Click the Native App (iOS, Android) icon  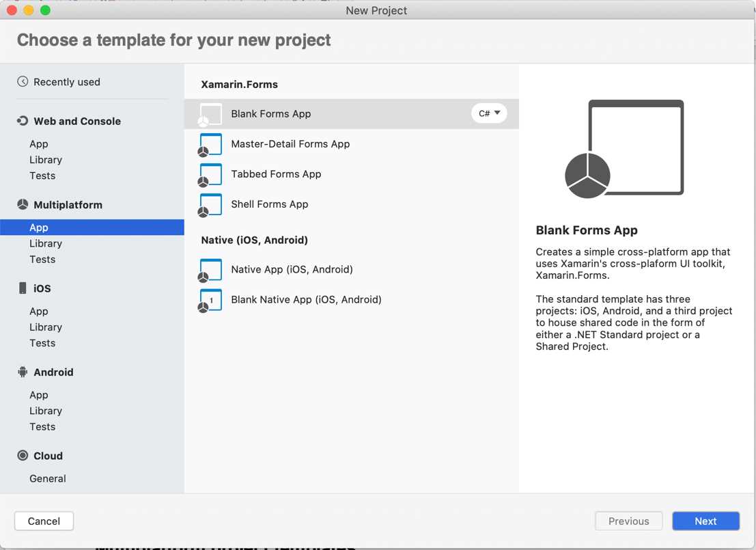coord(210,270)
